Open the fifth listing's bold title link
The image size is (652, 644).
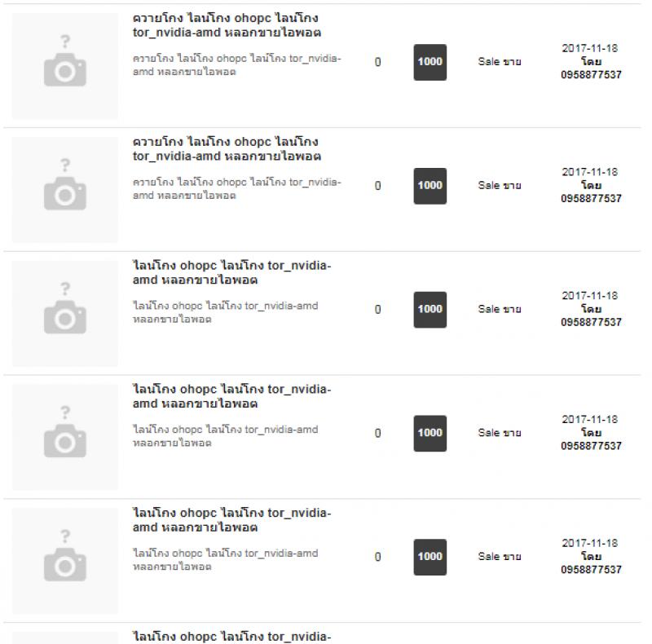[232, 520]
